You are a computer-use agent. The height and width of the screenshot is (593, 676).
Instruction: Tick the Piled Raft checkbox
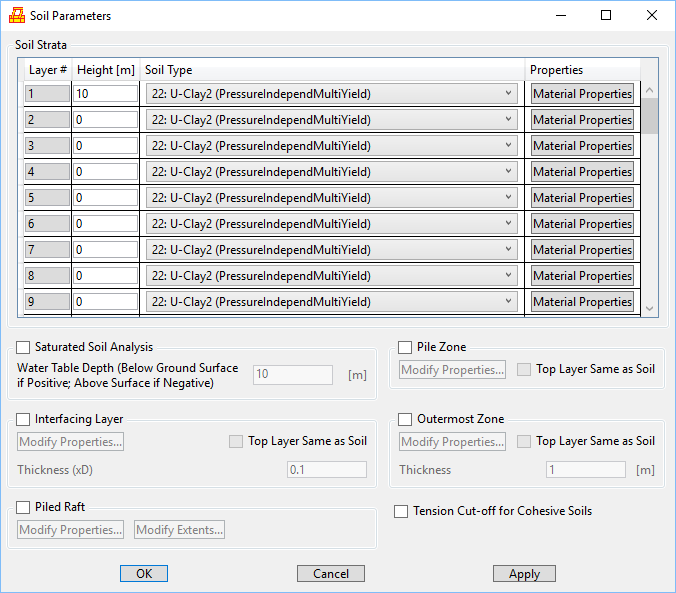tap(24, 507)
